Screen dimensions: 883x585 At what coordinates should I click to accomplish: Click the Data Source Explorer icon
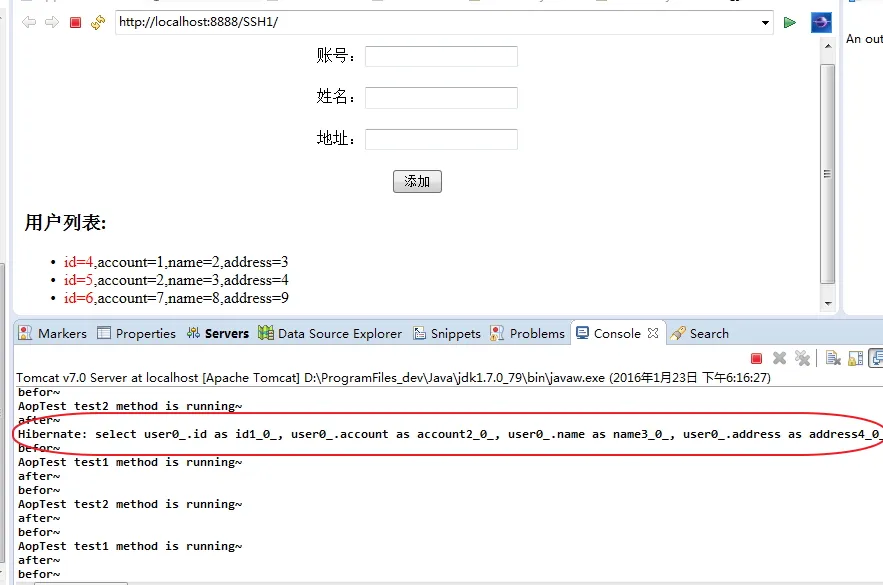click(266, 333)
